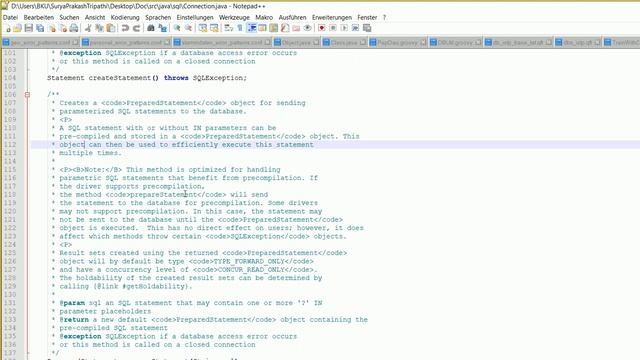Switch to the Class.java tab
This screenshot has width=640, height=360.
click(344, 42)
